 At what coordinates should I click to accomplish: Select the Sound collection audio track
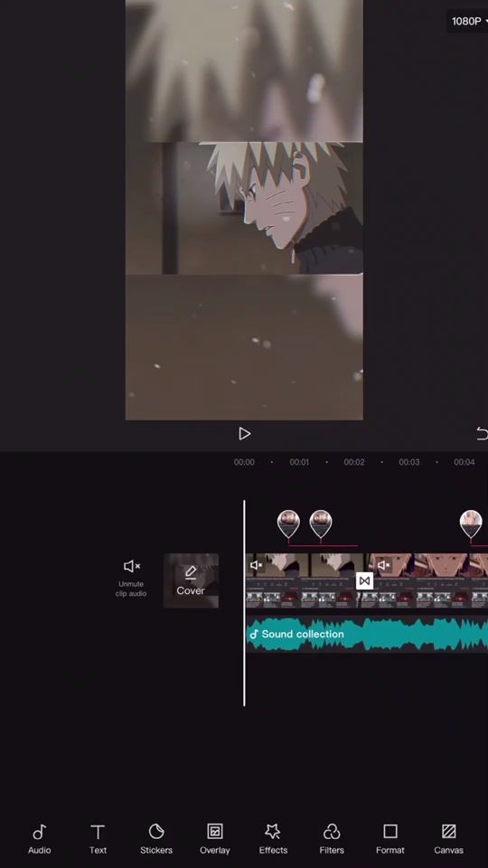(x=367, y=635)
